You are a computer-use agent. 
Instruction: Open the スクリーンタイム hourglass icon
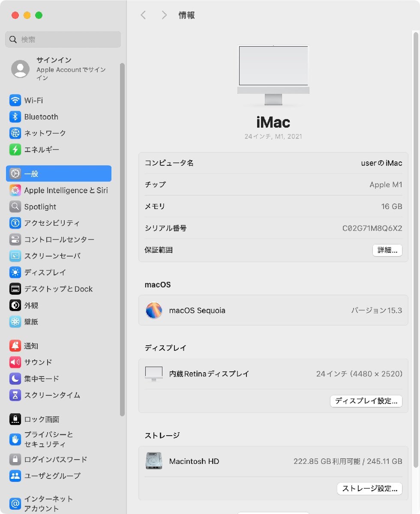[15, 395]
